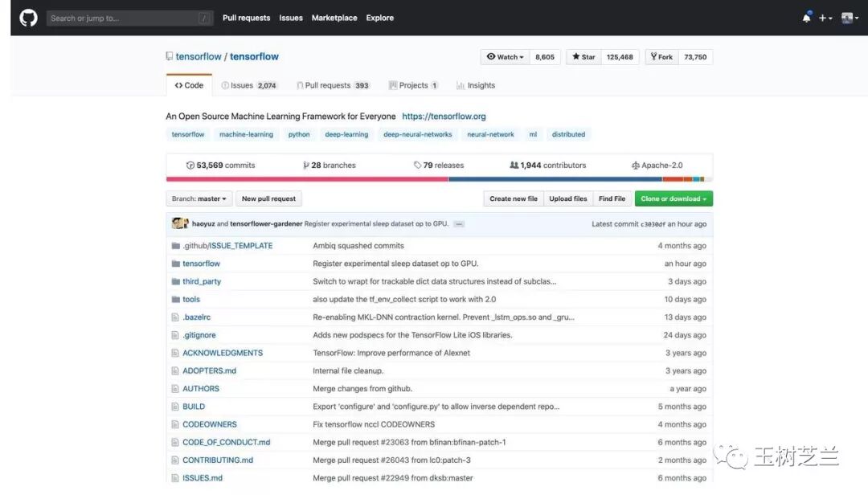View the 53,569 commits history
Screen dimensions: 868x495
220,165
